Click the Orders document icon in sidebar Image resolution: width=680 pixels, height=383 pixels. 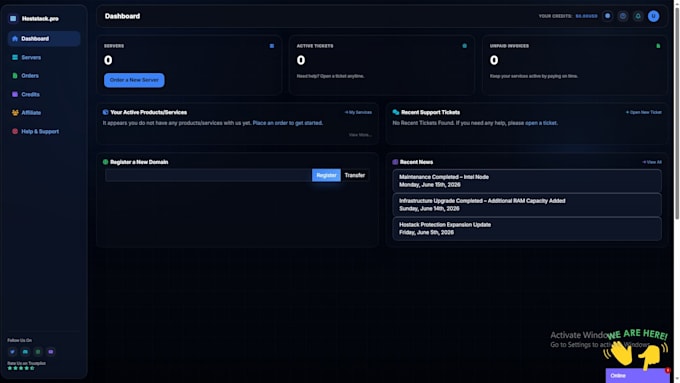15,75
